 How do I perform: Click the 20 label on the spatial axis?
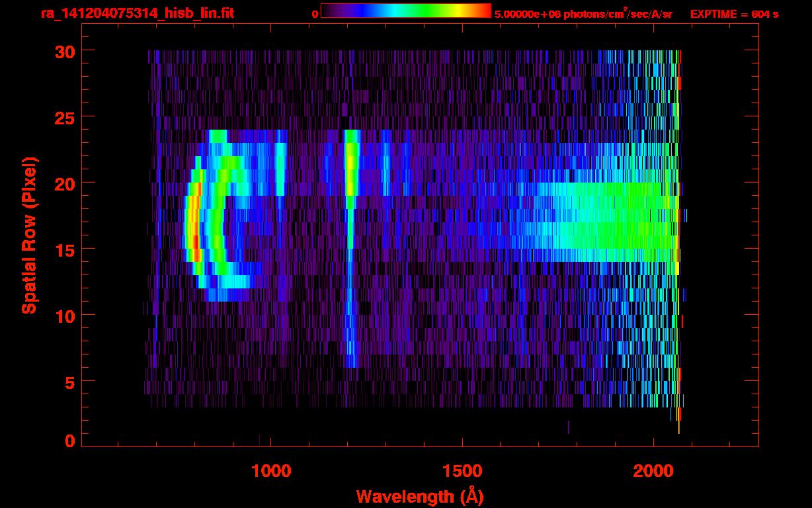pos(64,183)
